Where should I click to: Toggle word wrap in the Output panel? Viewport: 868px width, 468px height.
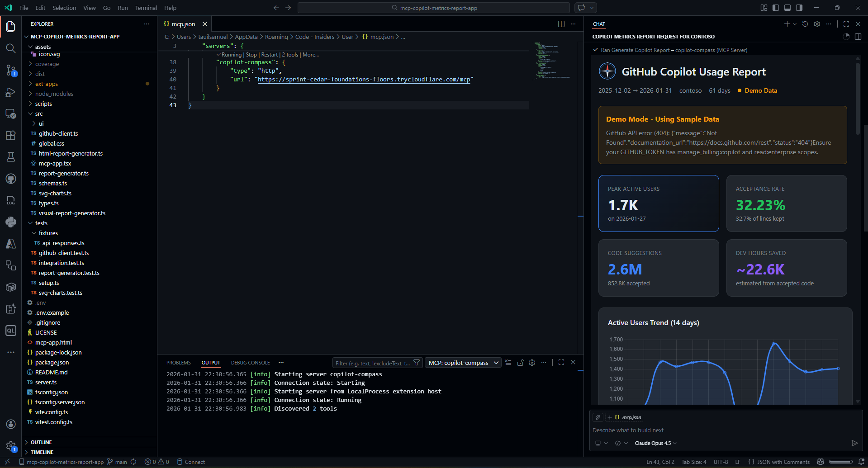508,362
